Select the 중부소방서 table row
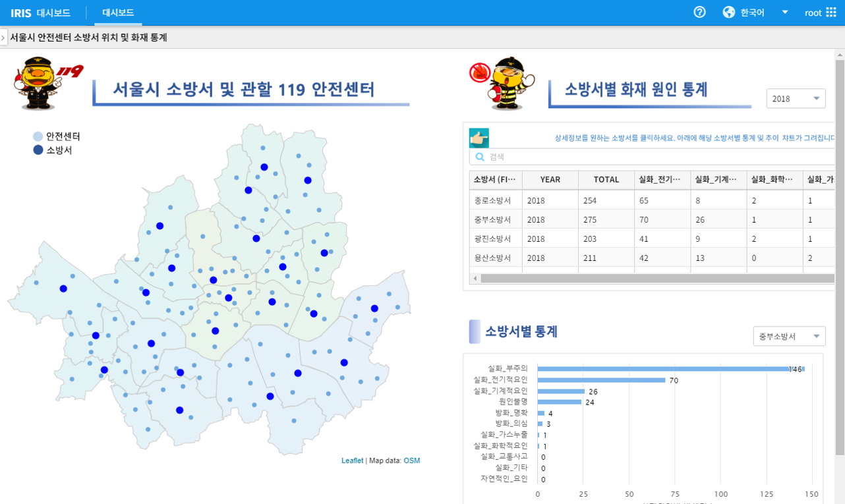The image size is (845, 504). point(653,219)
